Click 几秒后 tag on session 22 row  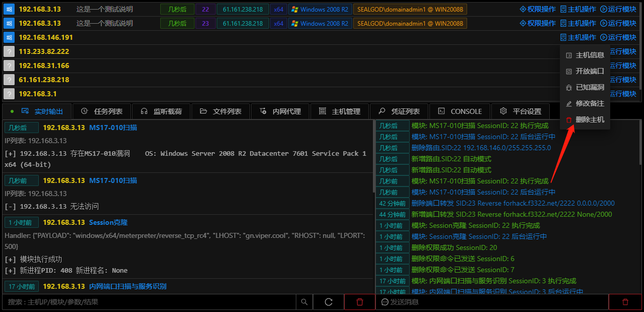(177, 9)
